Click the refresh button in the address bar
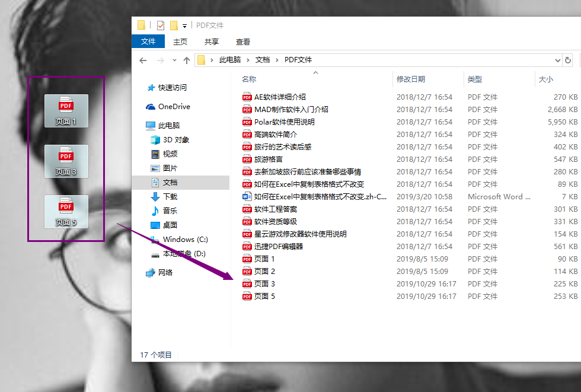 pyautogui.click(x=569, y=60)
